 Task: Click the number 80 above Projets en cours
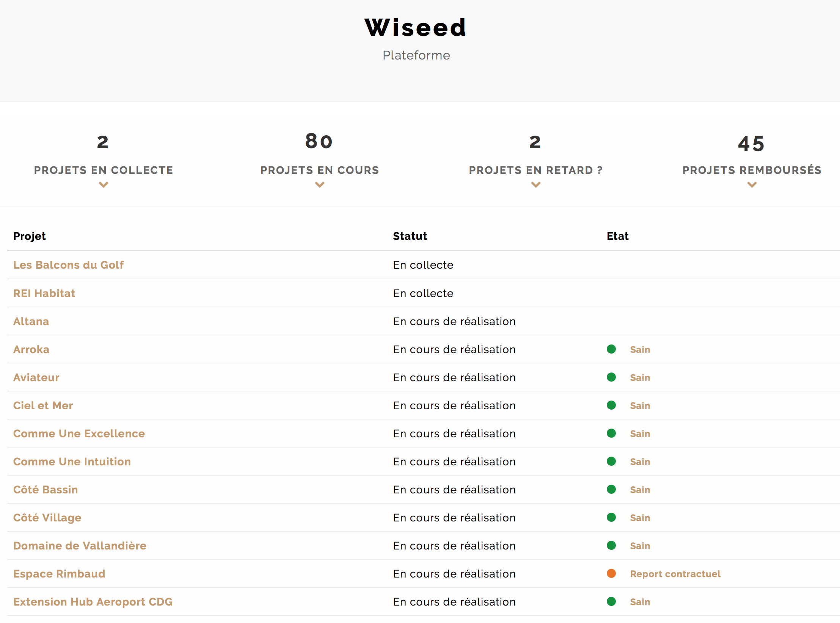319,141
